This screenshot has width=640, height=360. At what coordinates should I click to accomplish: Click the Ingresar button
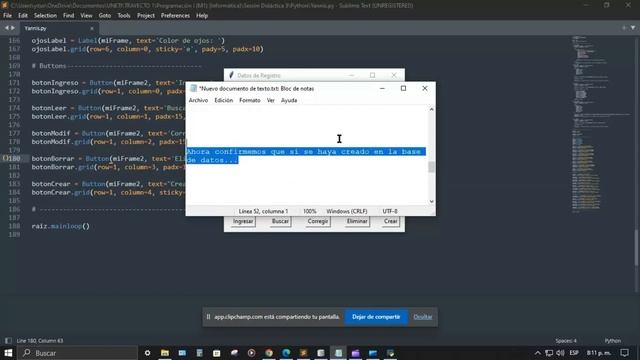pyautogui.click(x=243, y=221)
